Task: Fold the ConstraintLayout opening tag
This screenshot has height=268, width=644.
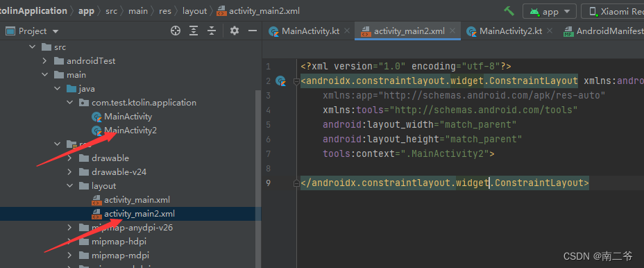Action: coord(296,81)
